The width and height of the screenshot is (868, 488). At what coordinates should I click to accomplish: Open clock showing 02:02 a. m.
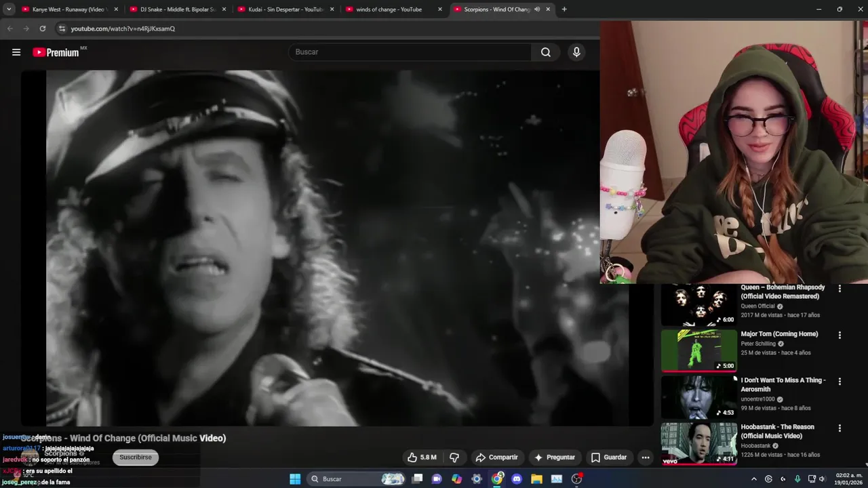pyautogui.click(x=849, y=479)
